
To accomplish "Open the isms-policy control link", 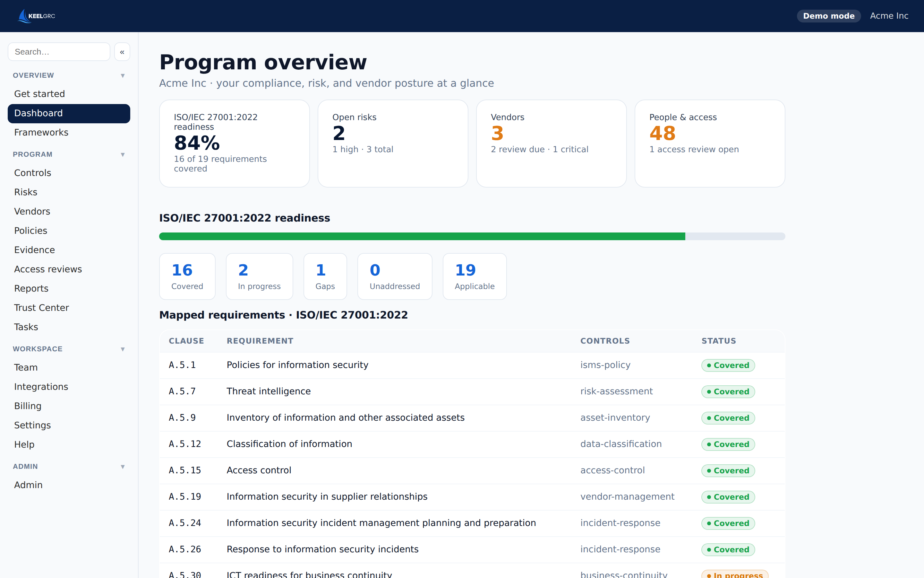I will coord(605,365).
